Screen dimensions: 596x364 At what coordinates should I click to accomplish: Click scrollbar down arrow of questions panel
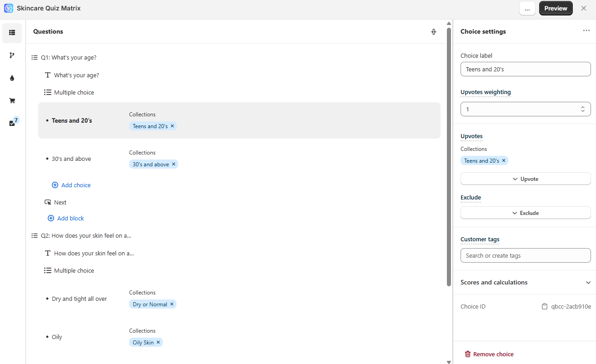tap(449, 362)
